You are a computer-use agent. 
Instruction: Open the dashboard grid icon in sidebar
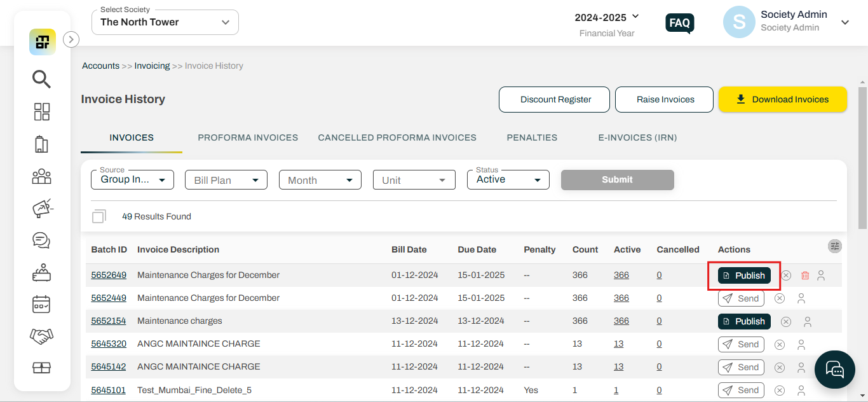point(42,112)
